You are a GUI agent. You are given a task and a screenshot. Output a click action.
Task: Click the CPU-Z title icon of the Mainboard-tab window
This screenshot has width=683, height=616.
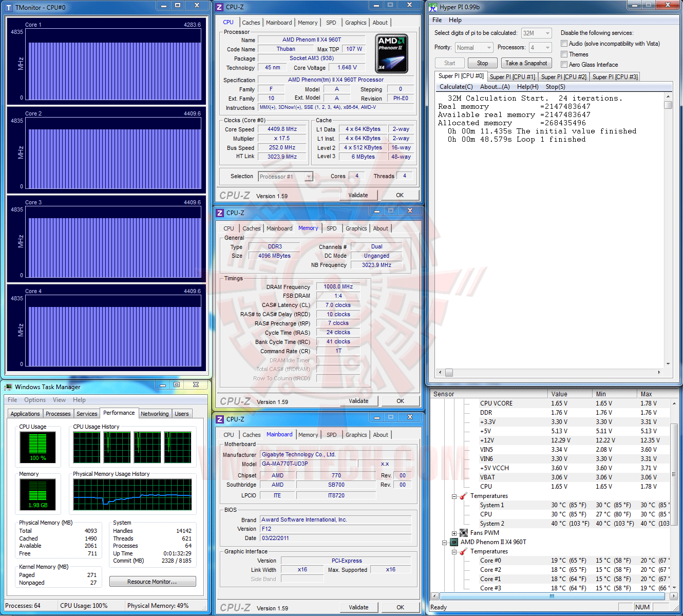click(x=220, y=419)
